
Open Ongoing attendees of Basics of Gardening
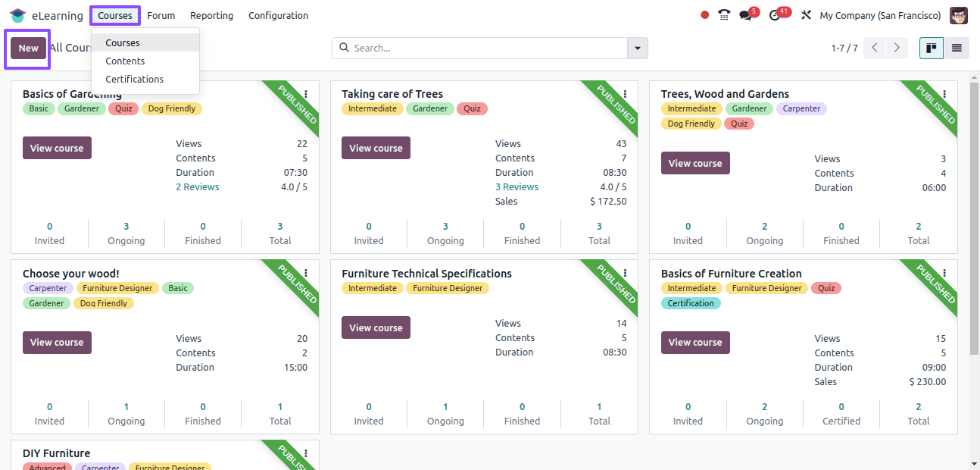pos(126,233)
